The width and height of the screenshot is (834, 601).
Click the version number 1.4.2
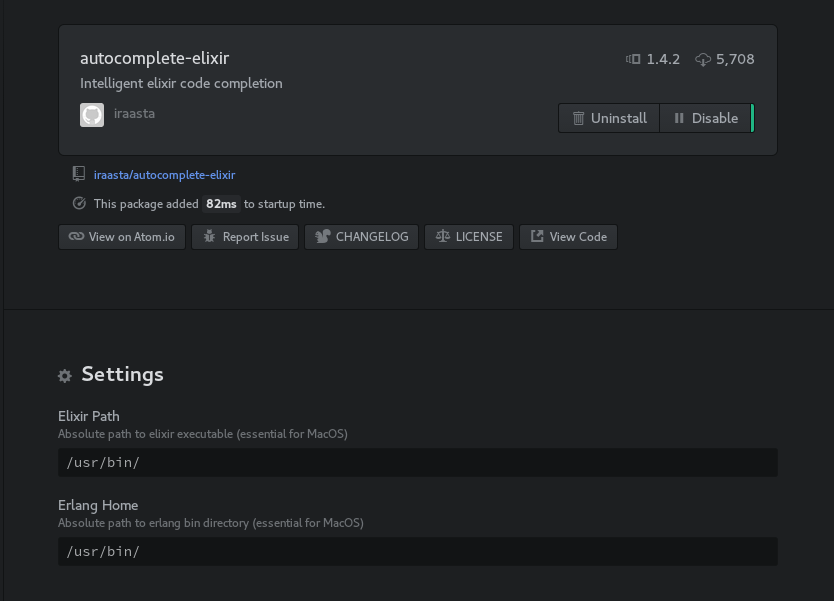point(663,59)
